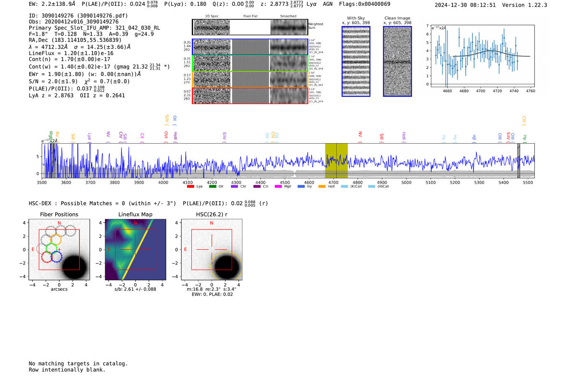Open the With Sky cutout image
The height and width of the screenshot is (392, 576).
pos(356,61)
